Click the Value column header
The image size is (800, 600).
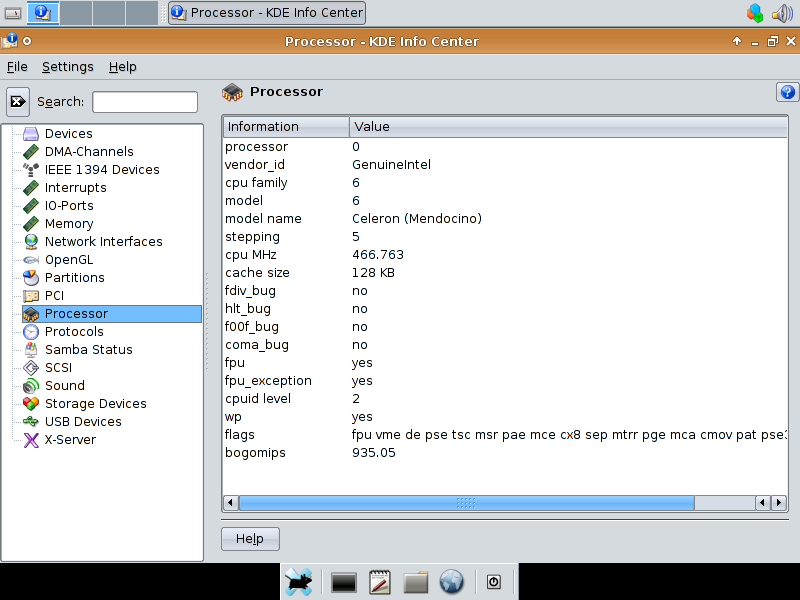click(568, 127)
